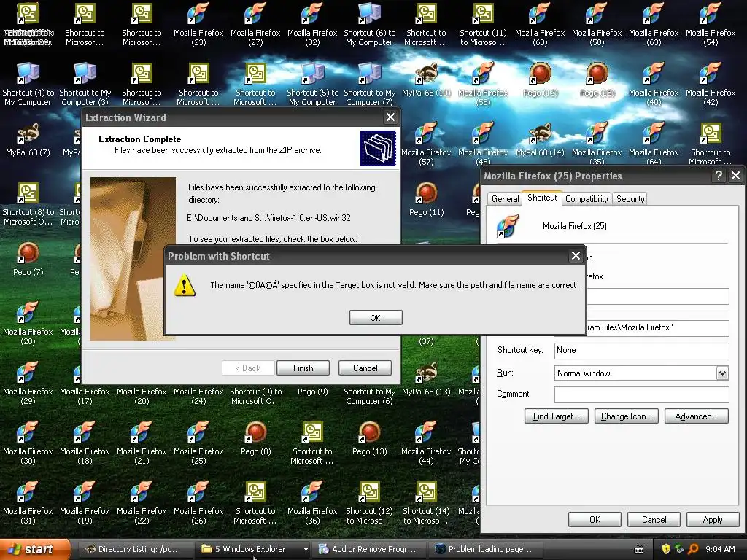Image resolution: width=747 pixels, height=560 pixels.
Task: Select Shortcut (11) to Microsoft icon
Action: coord(483,25)
